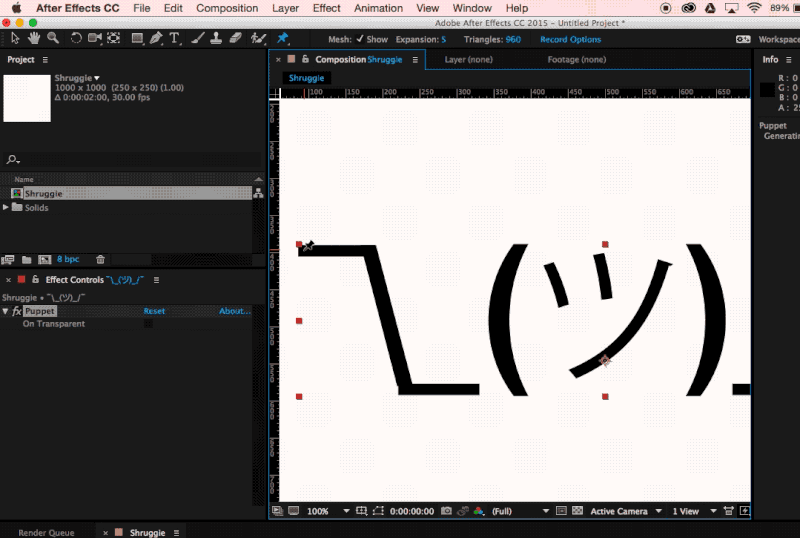Select the Selection arrow tool

click(x=15, y=38)
